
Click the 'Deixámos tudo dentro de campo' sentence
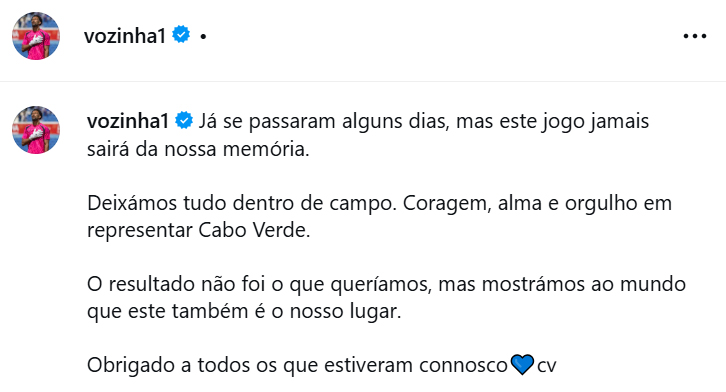(x=242, y=203)
